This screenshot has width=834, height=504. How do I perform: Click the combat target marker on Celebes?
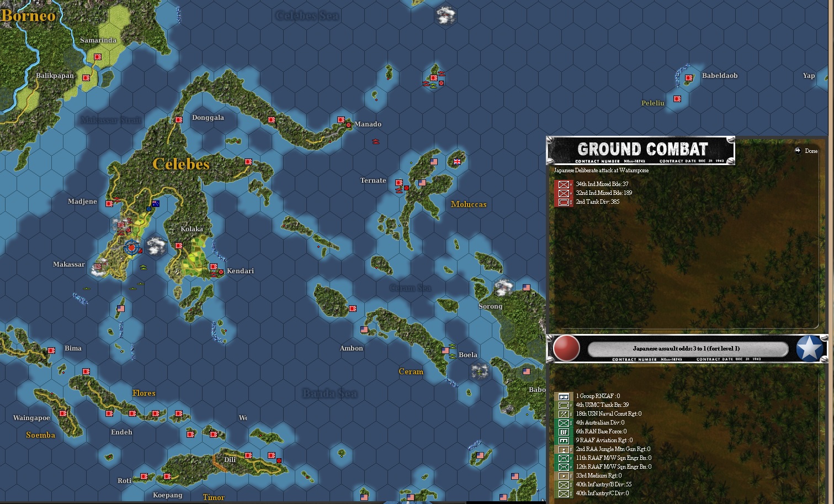[132, 248]
